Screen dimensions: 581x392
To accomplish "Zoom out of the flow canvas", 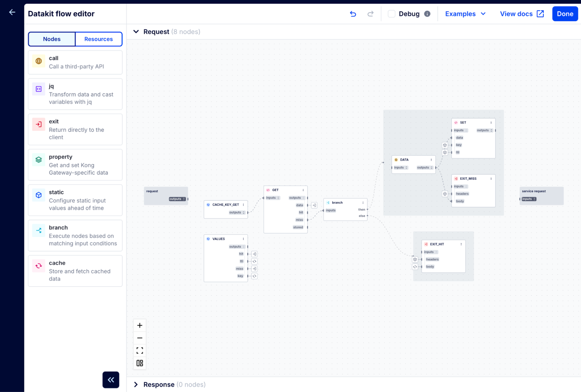I will [x=140, y=338].
